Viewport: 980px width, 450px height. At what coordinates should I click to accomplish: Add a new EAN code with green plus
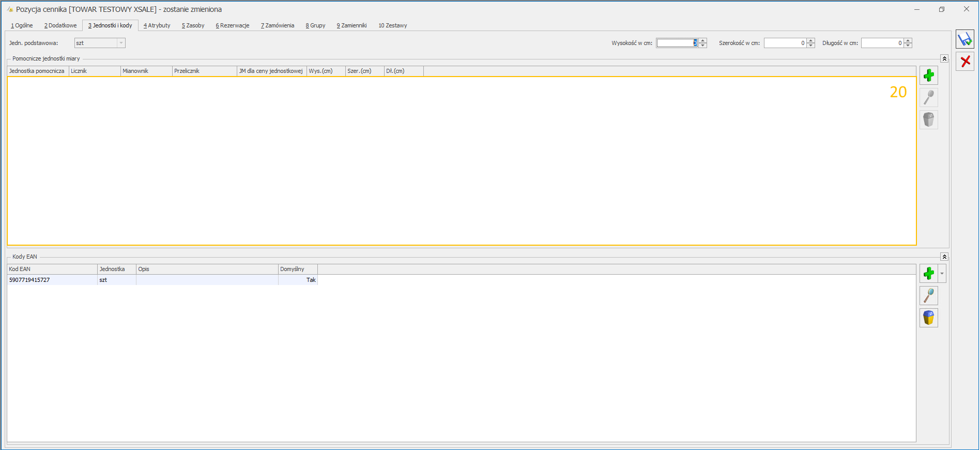coord(928,274)
